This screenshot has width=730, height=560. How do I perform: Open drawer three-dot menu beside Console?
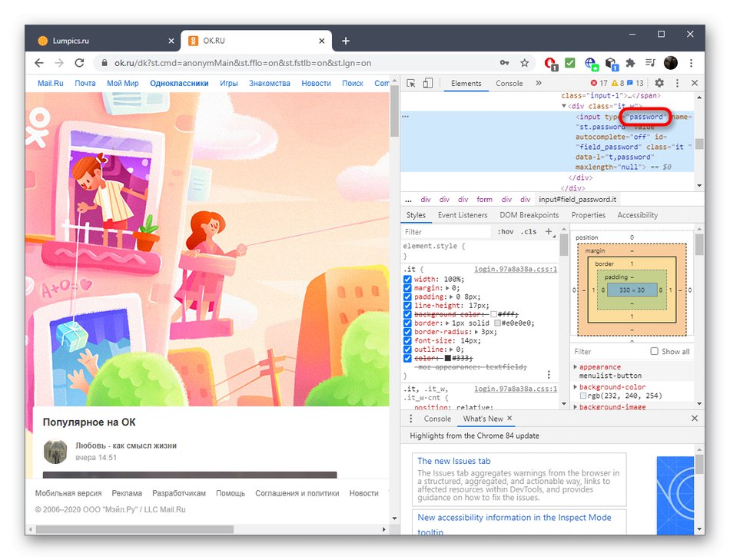point(410,419)
